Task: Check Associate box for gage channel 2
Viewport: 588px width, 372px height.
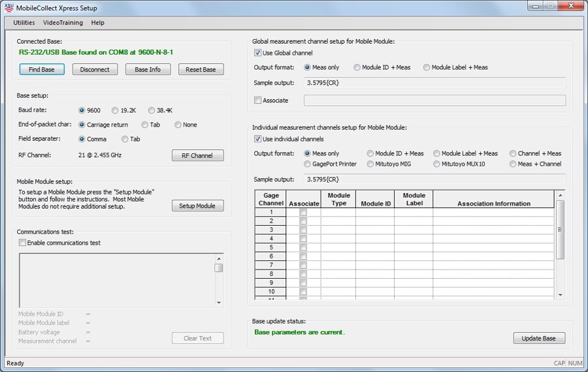Action: tap(303, 221)
